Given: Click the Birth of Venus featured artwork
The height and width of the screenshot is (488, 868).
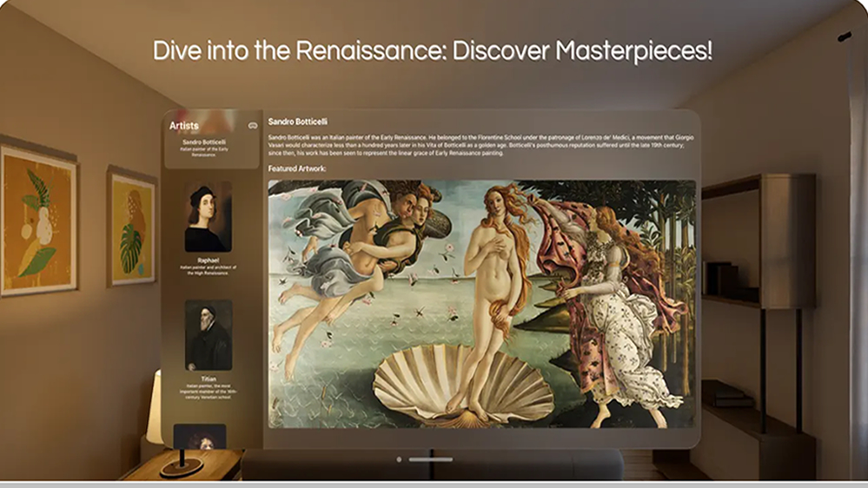Looking at the screenshot, I should tap(481, 304).
